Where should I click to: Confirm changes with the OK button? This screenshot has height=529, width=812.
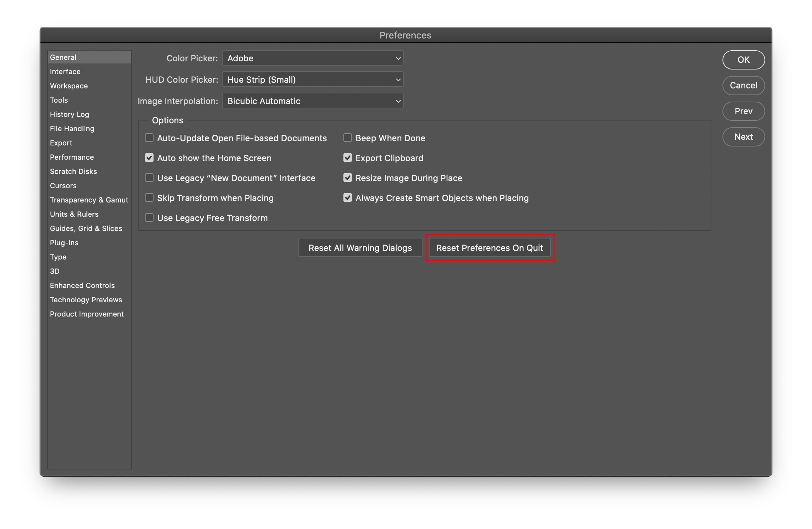(744, 60)
